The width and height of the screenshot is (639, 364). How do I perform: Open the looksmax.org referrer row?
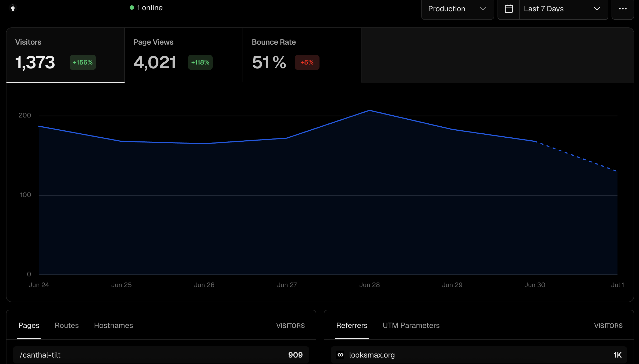coord(479,355)
